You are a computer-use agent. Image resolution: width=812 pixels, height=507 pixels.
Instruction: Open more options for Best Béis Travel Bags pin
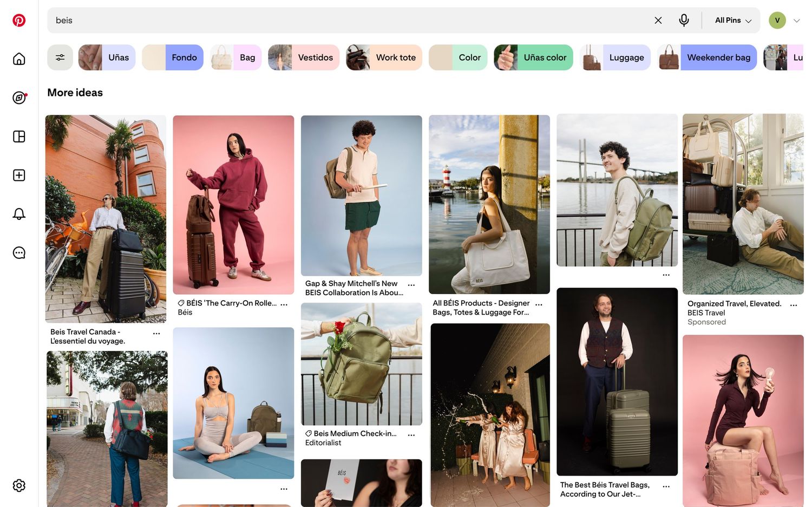click(x=666, y=486)
